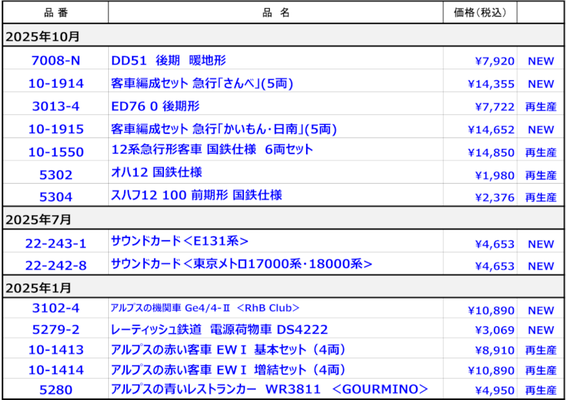
Task: Click price ¥14,850
Action: (491, 153)
